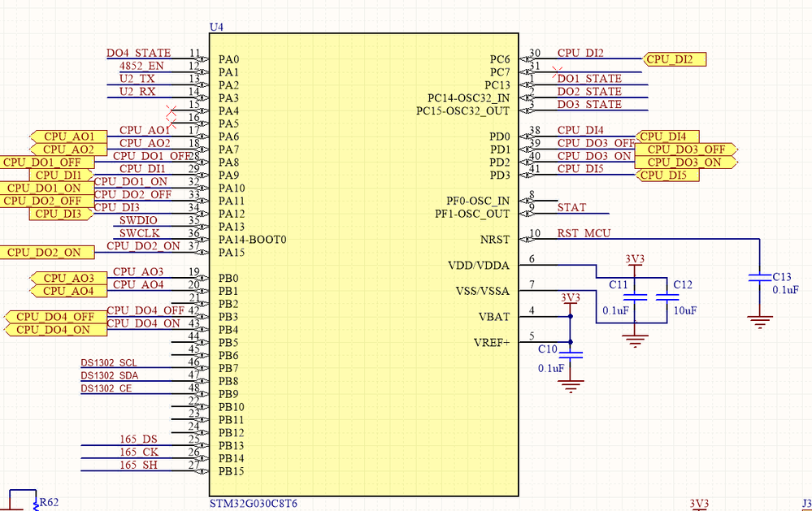Click the PF0-OSC_IN pin name

[x=478, y=201]
